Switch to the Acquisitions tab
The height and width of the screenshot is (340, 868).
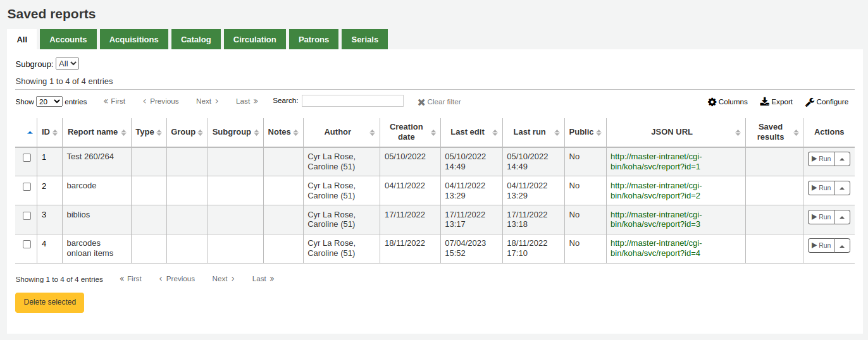[133, 39]
